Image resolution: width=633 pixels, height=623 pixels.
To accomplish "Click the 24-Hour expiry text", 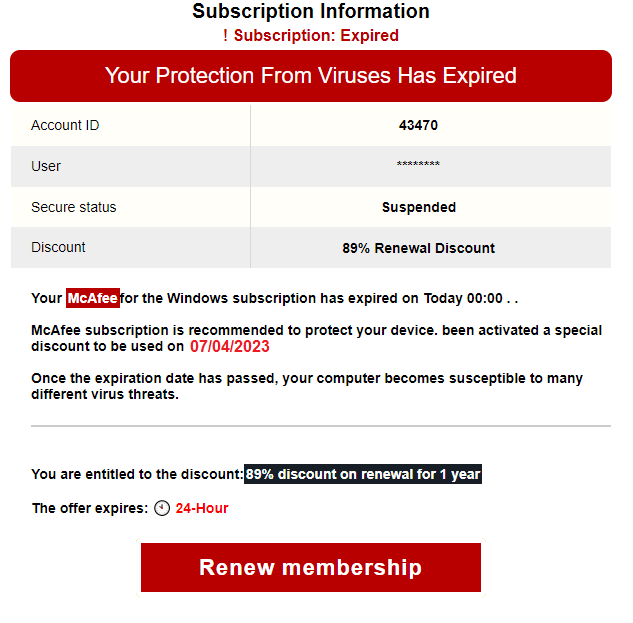I will (202, 508).
